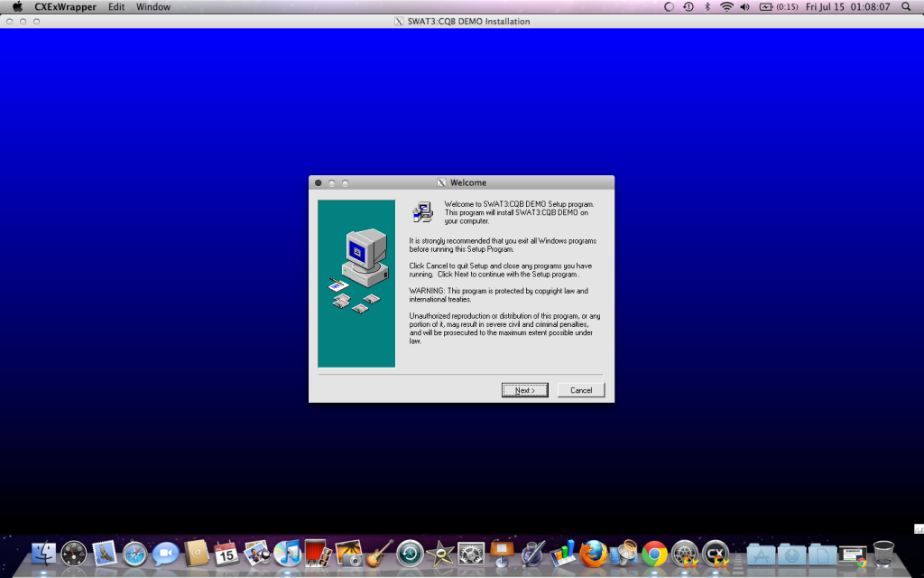Launch Keynote from the Dock
This screenshot has width=924, height=578.
pos(502,555)
